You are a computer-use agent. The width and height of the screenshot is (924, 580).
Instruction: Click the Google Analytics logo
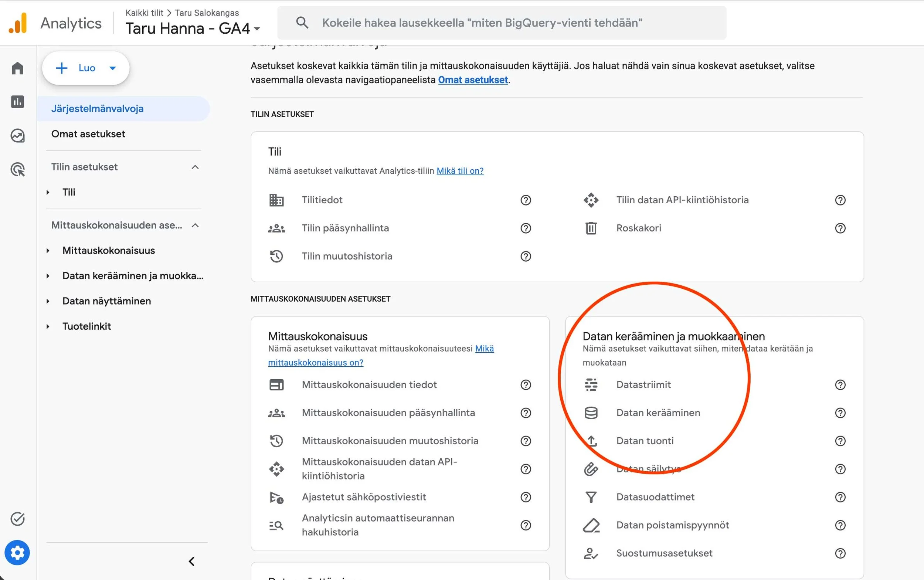point(18,23)
